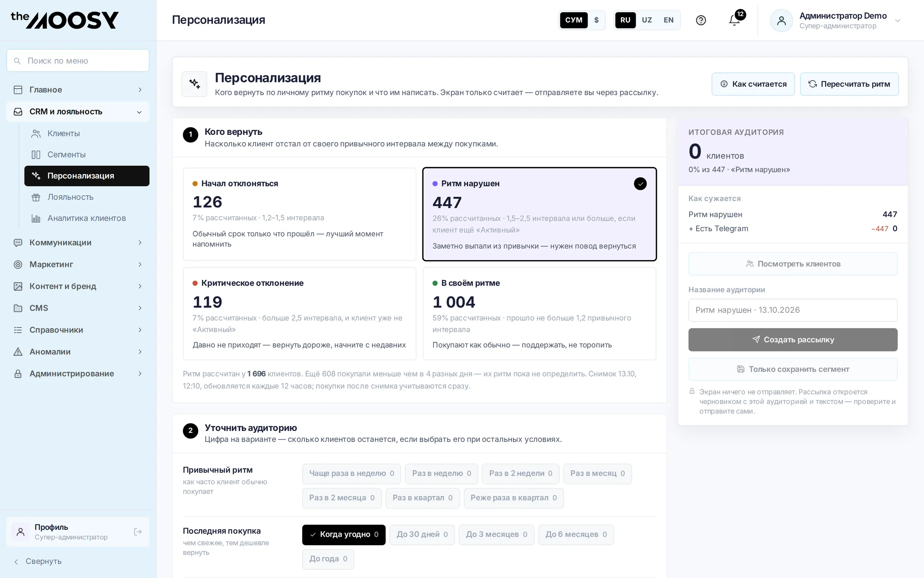This screenshot has height=578, width=924.
Task: Click the Администрирование lock icon
Action: [x=18, y=374]
